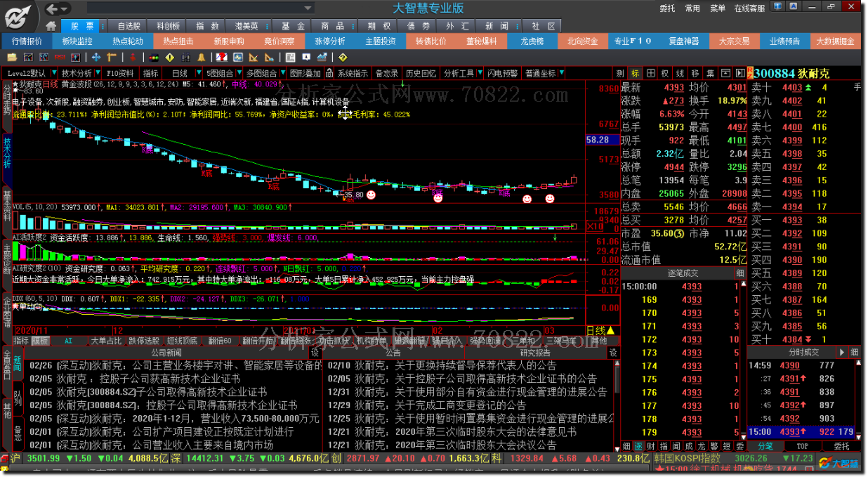Click the yellow warning diamond icon
This screenshot has height=477, width=868.
click(169, 57)
